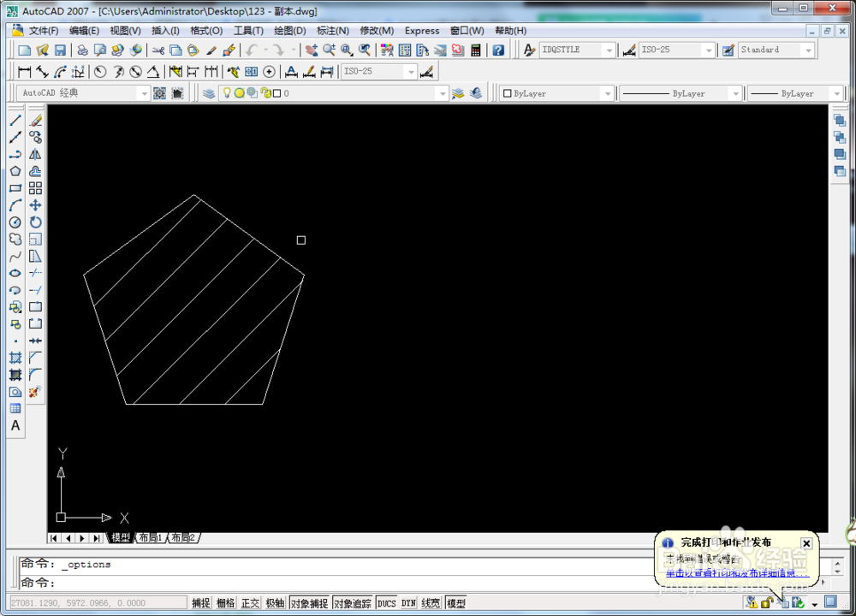This screenshot has width=856, height=616.
Task: Open the 修改(M) menu
Action: pyautogui.click(x=377, y=31)
